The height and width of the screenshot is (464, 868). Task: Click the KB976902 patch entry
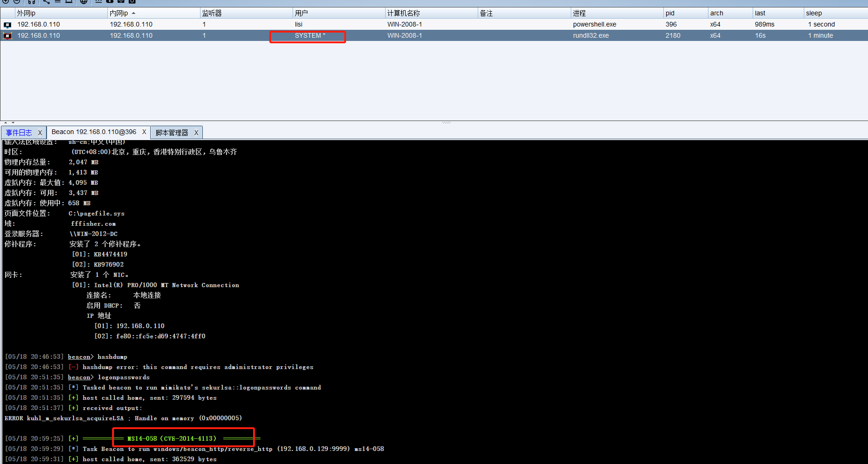click(109, 265)
